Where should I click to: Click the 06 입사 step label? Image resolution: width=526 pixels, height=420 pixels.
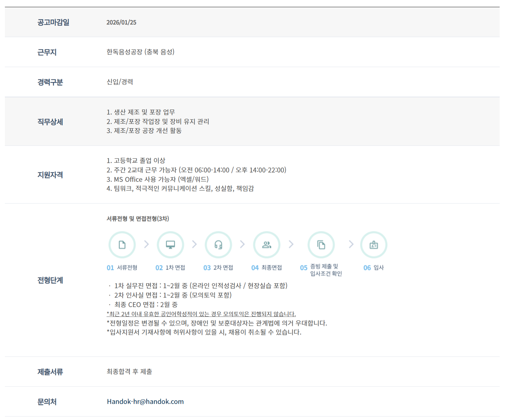(373, 268)
